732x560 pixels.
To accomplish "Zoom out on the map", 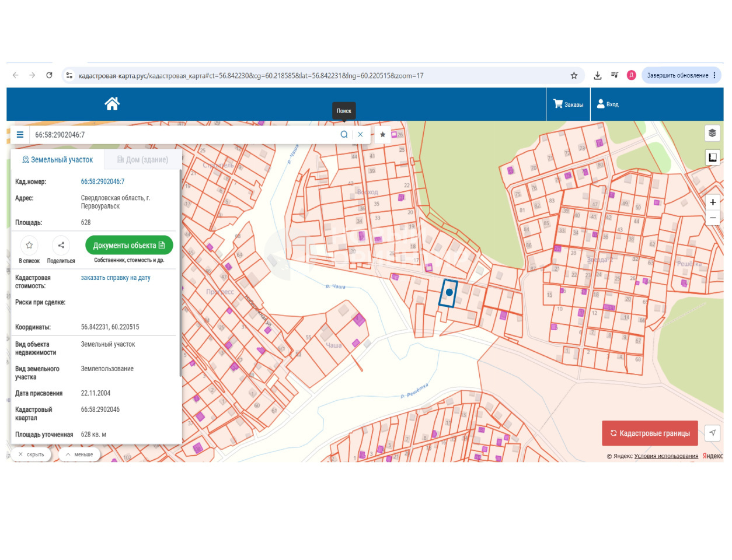I will pyautogui.click(x=713, y=218).
